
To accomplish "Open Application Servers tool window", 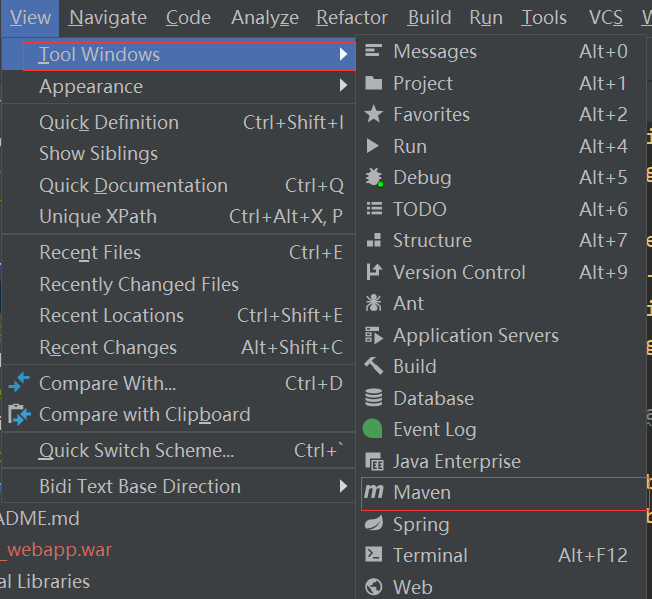I will (501, 335).
